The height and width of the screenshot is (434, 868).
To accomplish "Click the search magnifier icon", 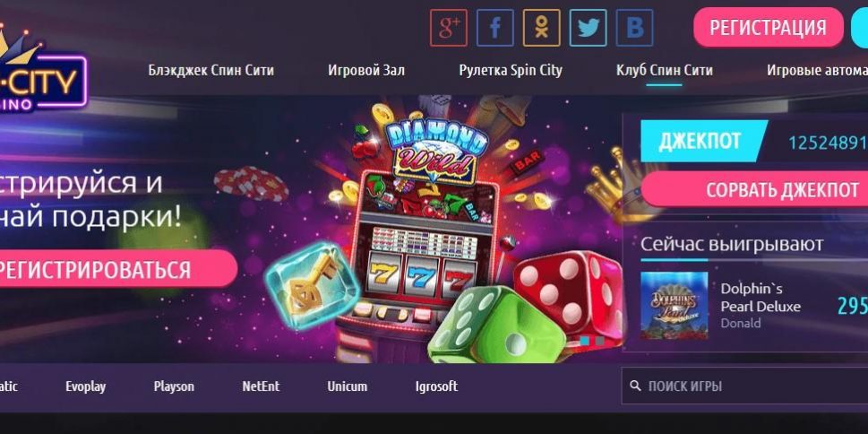I will coord(636,386).
